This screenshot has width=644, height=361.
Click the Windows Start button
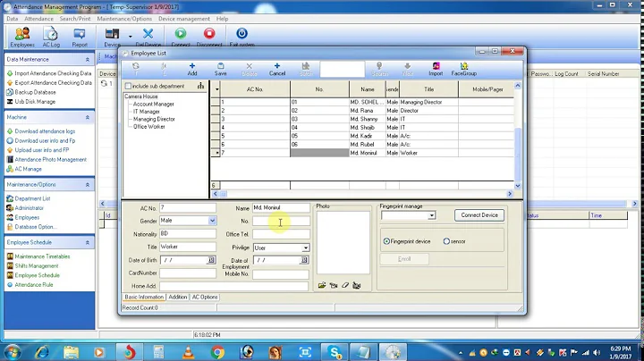(x=13, y=352)
